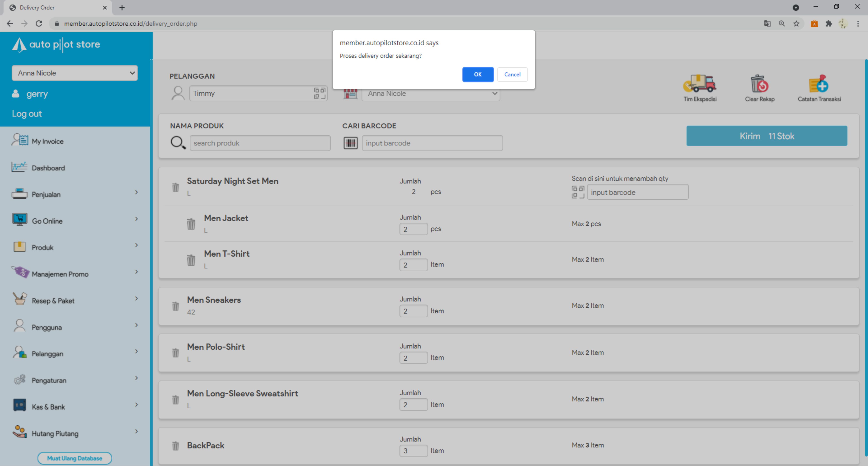Open My Invoice in sidebar
868x466 pixels.
48,141
